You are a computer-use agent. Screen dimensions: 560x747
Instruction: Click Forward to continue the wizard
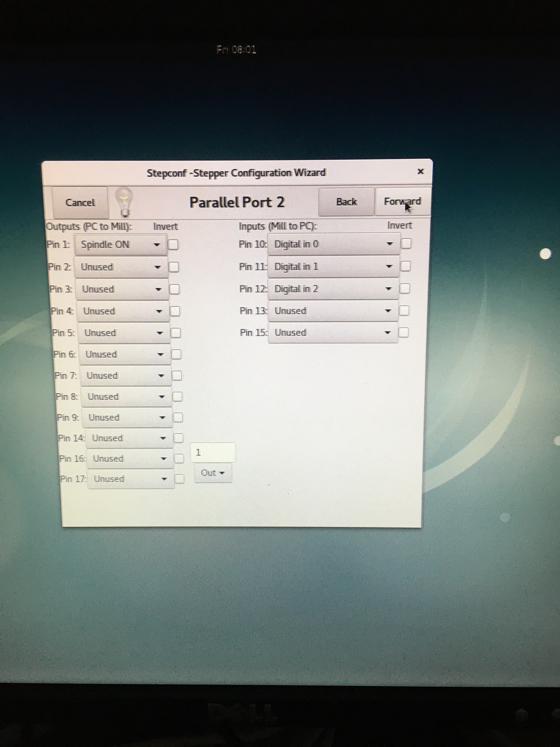point(403,202)
